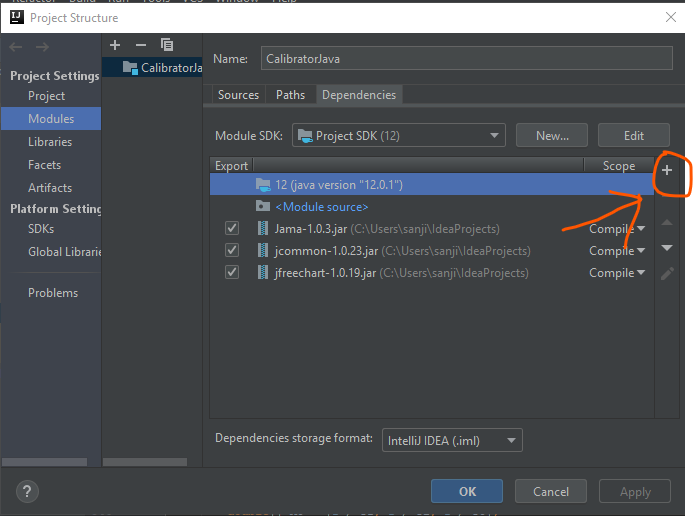Move dependency down with arrow icon
This screenshot has width=693, height=516.
(x=667, y=248)
